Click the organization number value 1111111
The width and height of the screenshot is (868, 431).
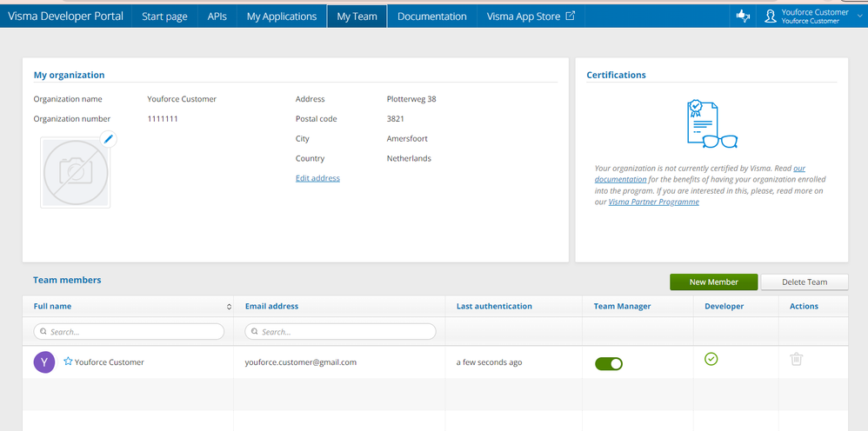[163, 118]
